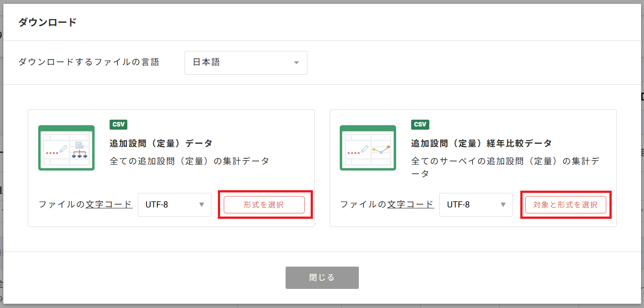Open the 文字コード link on the right card
This screenshot has width=644, height=308.
[x=411, y=204]
